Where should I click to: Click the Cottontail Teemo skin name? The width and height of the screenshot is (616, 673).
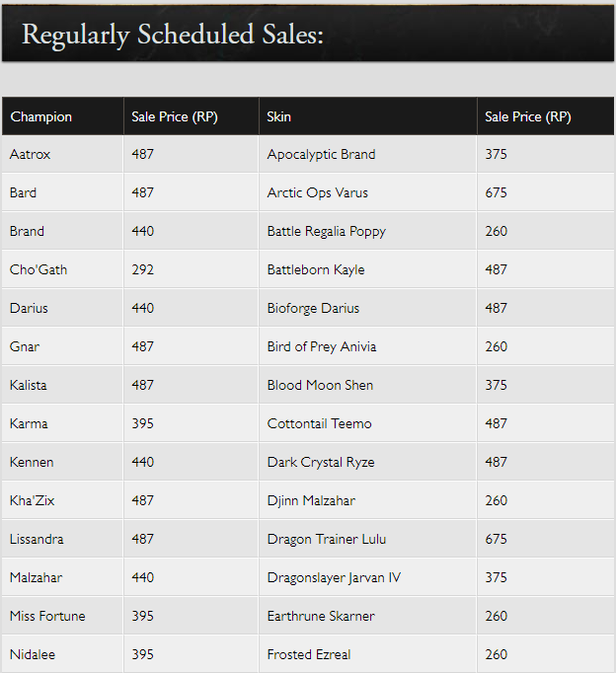point(320,423)
